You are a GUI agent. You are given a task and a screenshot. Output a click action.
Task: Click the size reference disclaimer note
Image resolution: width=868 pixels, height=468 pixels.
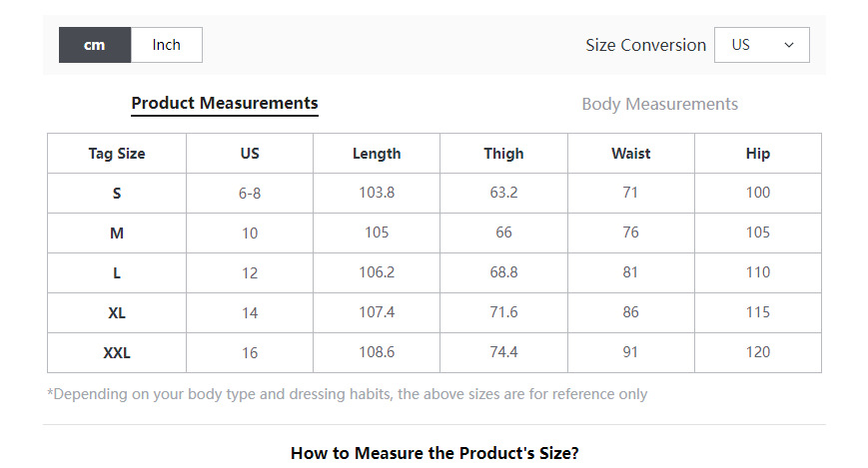pyautogui.click(x=347, y=394)
